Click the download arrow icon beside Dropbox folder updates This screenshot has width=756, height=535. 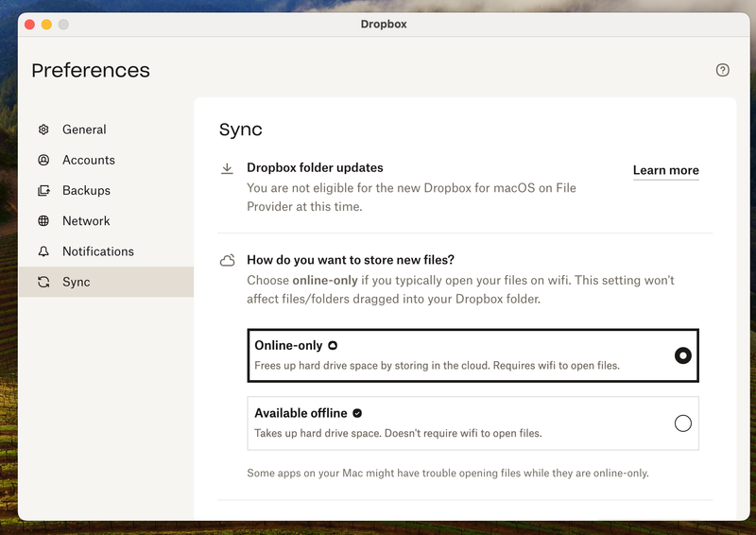[227, 169]
